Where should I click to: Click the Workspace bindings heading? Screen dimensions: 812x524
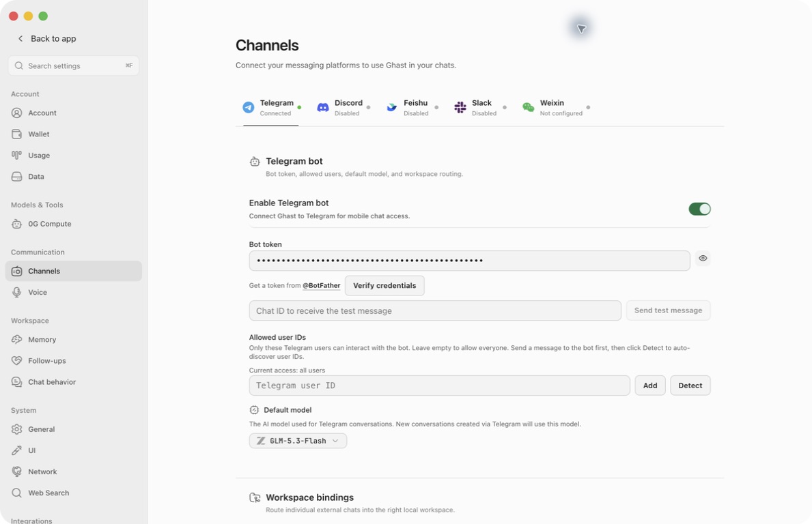point(309,497)
